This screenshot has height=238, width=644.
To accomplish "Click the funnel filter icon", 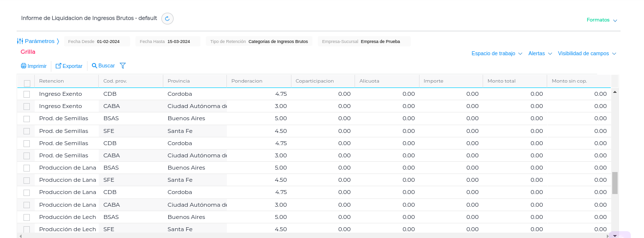I will [x=123, y=65].
